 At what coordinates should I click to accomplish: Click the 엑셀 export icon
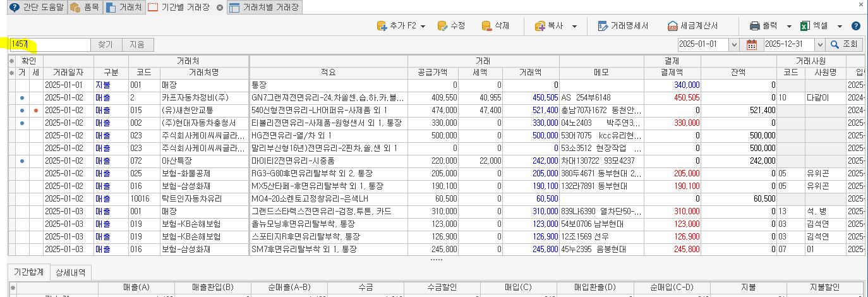click(x=805, y=26)
